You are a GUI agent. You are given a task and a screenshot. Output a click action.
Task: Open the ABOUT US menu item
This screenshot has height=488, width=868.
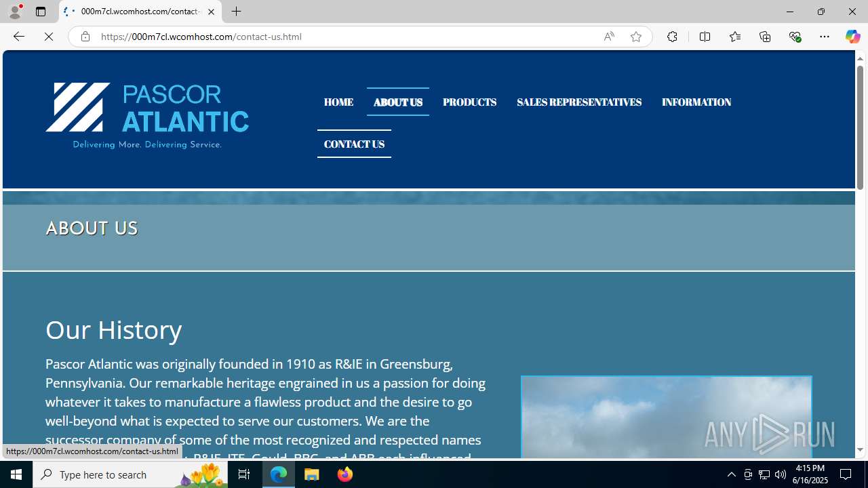click(x=398, y=102)
